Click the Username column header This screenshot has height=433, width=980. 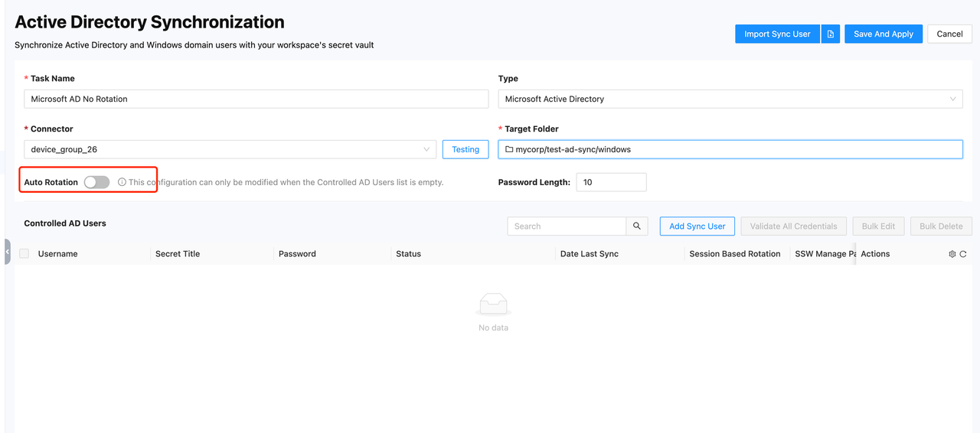click(58, 254)
